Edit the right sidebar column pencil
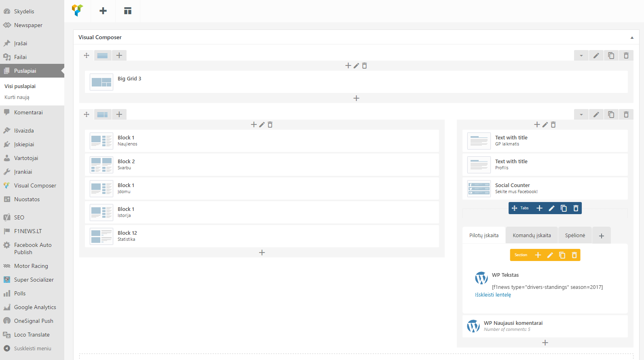 tap(545, 125)
